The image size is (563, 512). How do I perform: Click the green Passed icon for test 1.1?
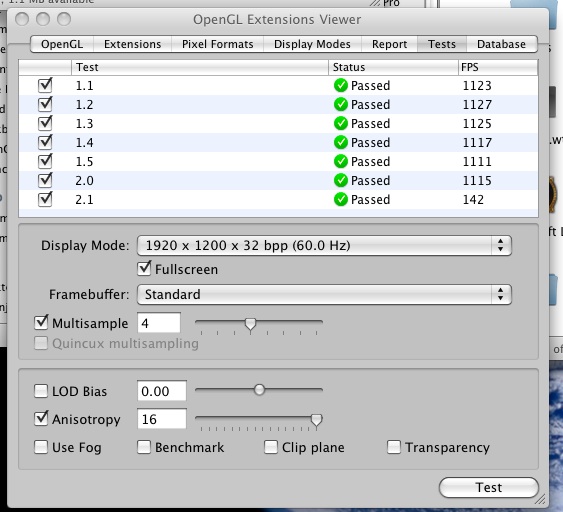(341, 85)
